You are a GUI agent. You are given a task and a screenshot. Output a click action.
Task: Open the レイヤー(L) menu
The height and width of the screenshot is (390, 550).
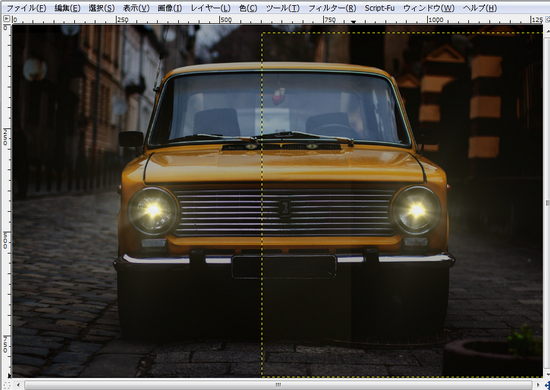210,8
